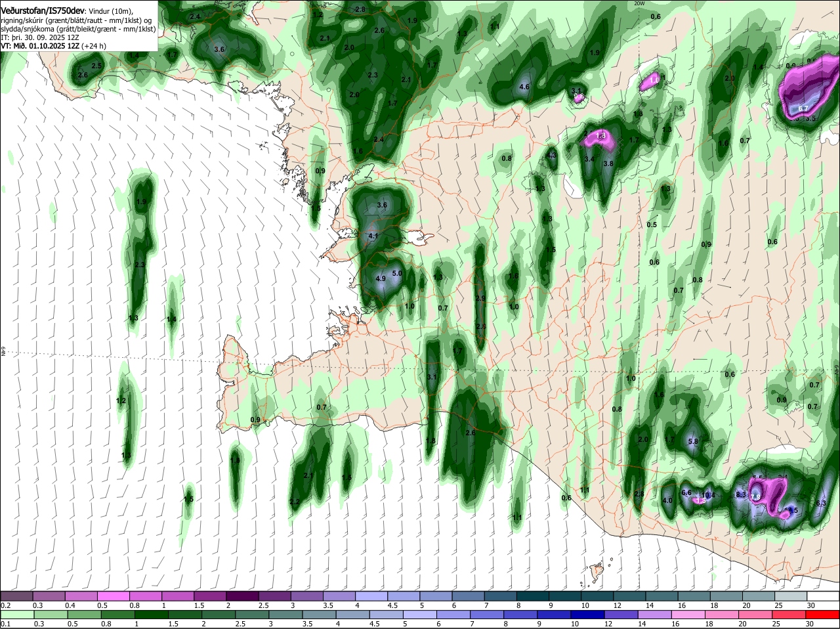Image resolution: width=840 pixels, height=629 pixels.
Task: Click the 0.4 label in the legend
Action: 70,605
